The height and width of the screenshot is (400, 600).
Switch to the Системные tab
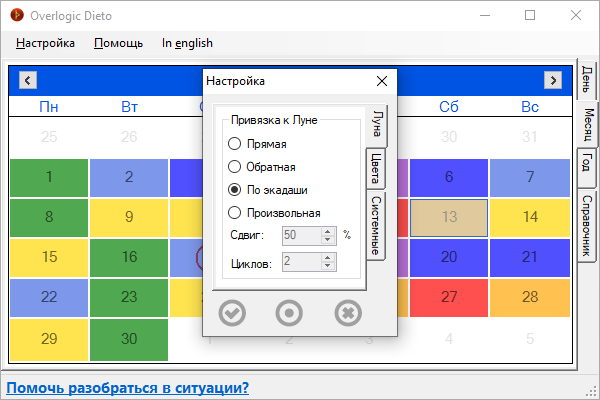tap(375, 225)
